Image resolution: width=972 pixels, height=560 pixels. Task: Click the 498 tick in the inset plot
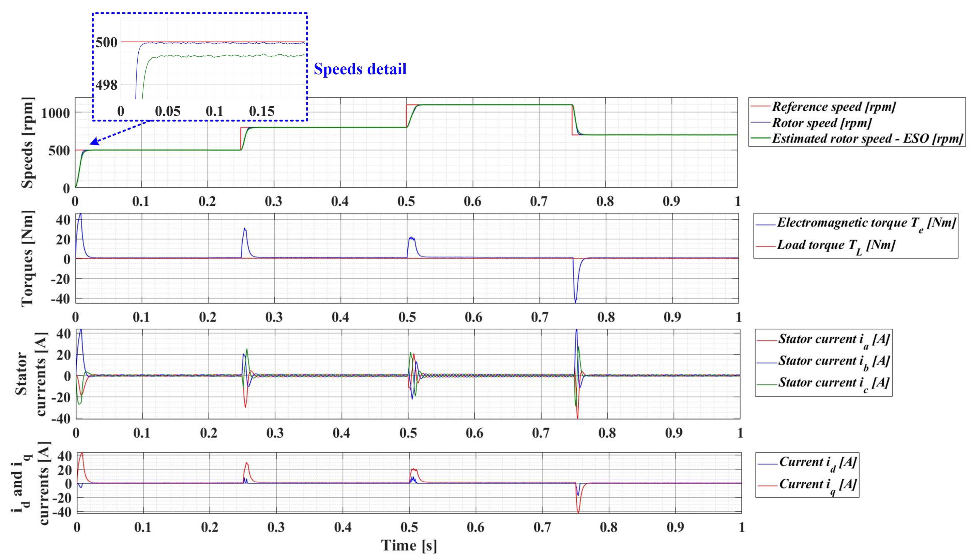(x=106, y=85)
